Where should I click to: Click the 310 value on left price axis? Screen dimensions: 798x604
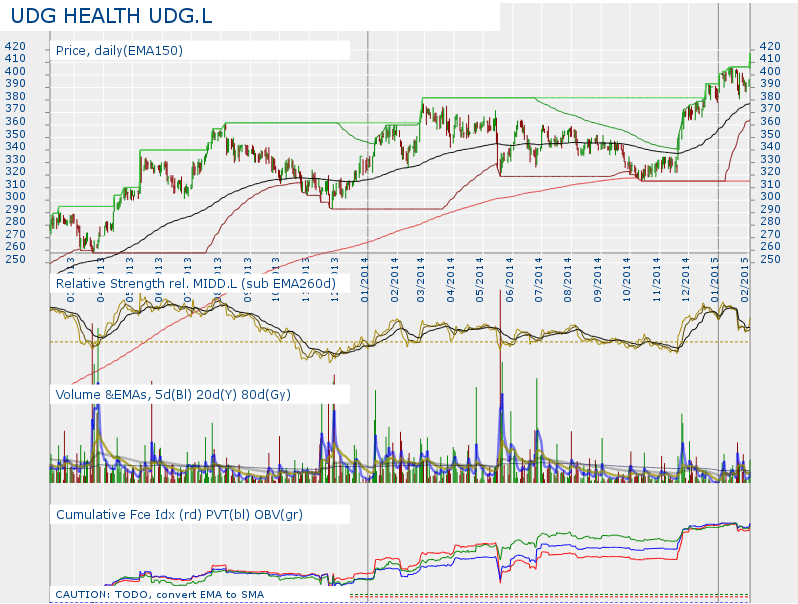point(15,184)
